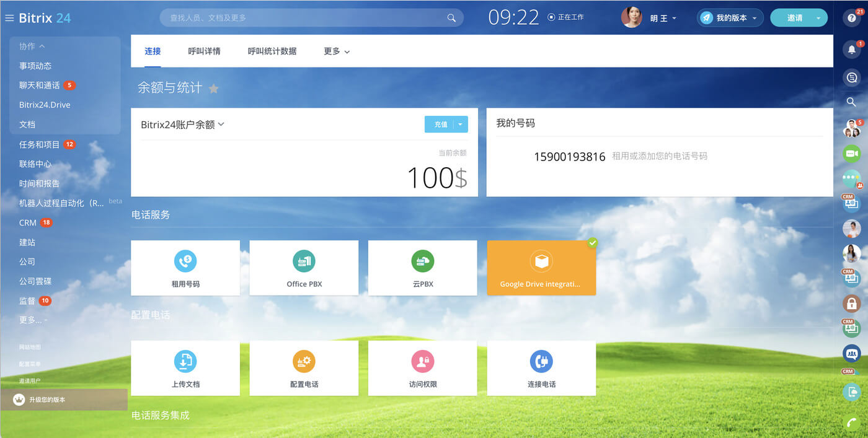Switch to the 呼叫统计数据 tab
Image resolution: width=868 pixels, height=438 pixels.
tap(272, 51)
